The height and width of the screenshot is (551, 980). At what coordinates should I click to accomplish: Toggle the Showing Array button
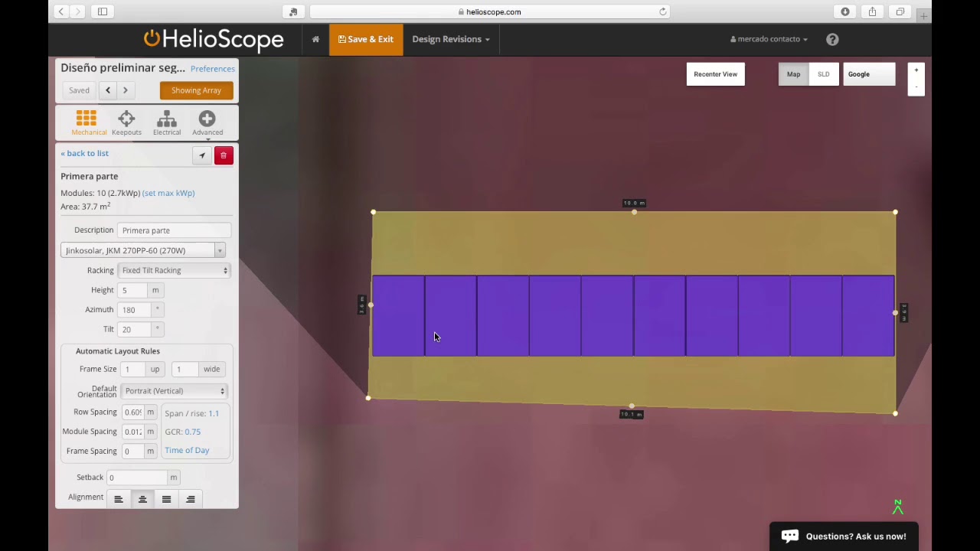(x=196, y=90)
